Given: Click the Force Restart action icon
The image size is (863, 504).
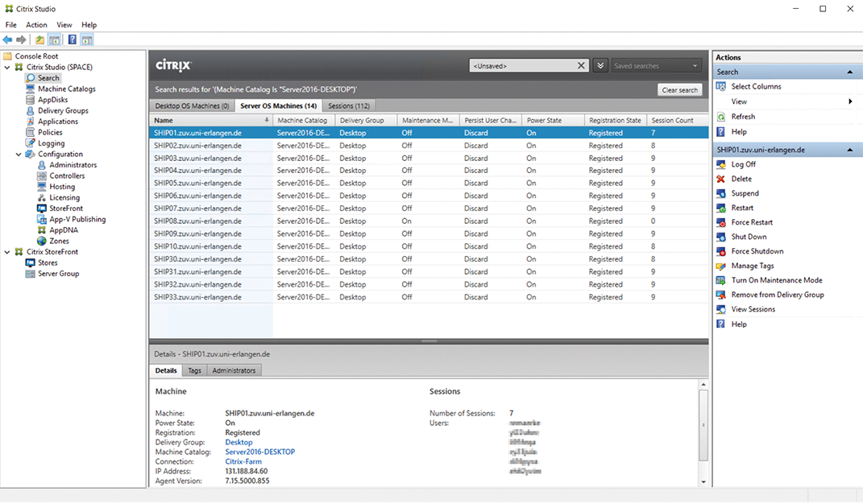Looking at the screenshot, I should click(x=721, y=222).
